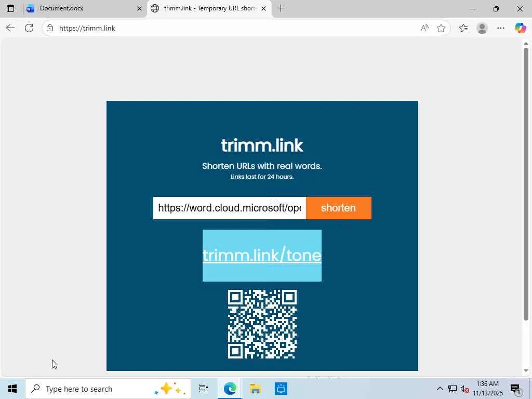The width and height of the screenshot is (532, 399).
Task: Minimize the browser window
Action: [472, 8]
